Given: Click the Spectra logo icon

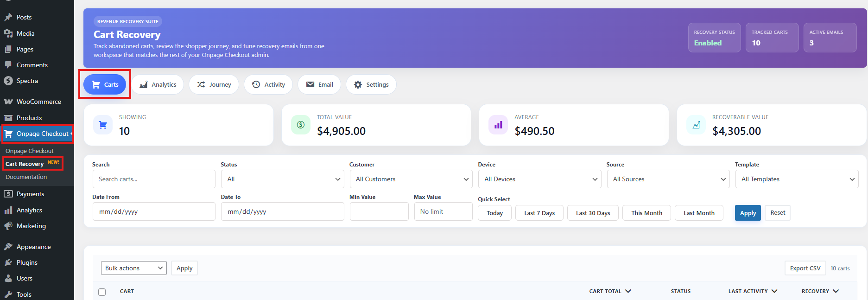Looking at the screenshot, I should point(8,81).
